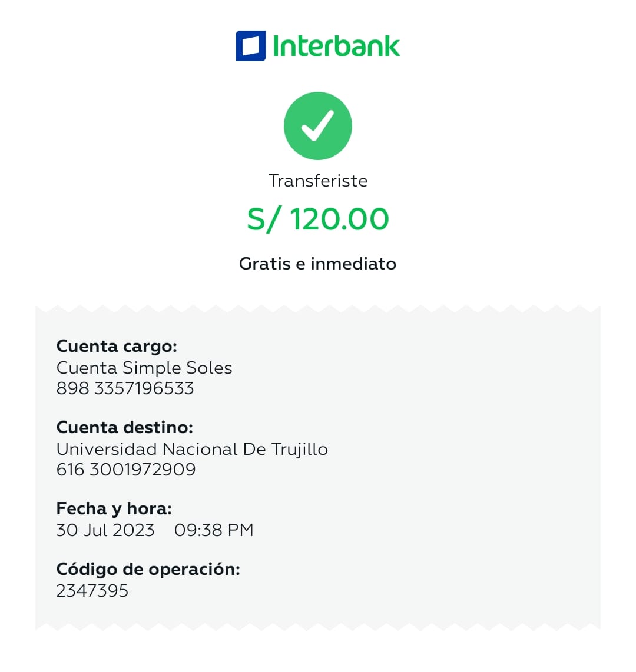Select source account number 898 3357196533
Screen dimensions: 636x672
point(125,388)
